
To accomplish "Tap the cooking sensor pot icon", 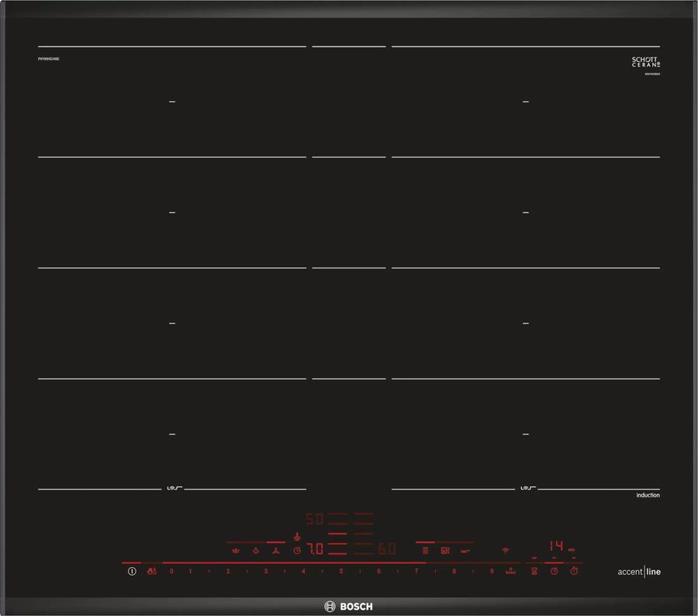I will (x=445, y=551).
